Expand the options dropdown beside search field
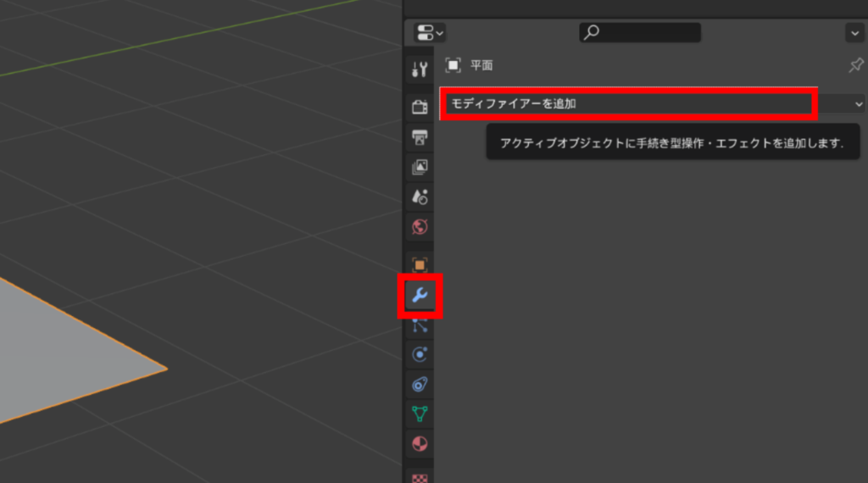 (x=854, y=33)
